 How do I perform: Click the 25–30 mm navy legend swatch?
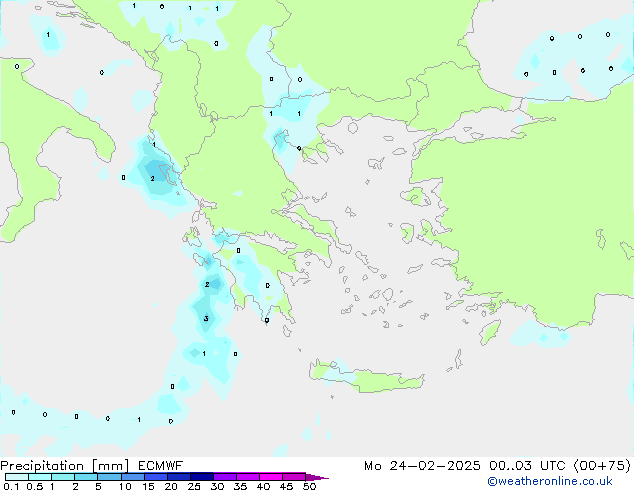pos(202,477)
